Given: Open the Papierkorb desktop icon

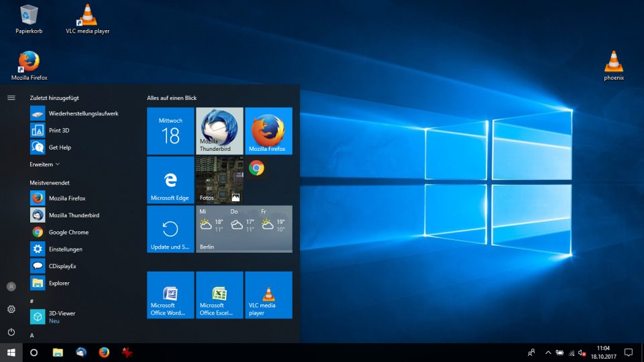Looking at the screenshot, I should (29, 19).
